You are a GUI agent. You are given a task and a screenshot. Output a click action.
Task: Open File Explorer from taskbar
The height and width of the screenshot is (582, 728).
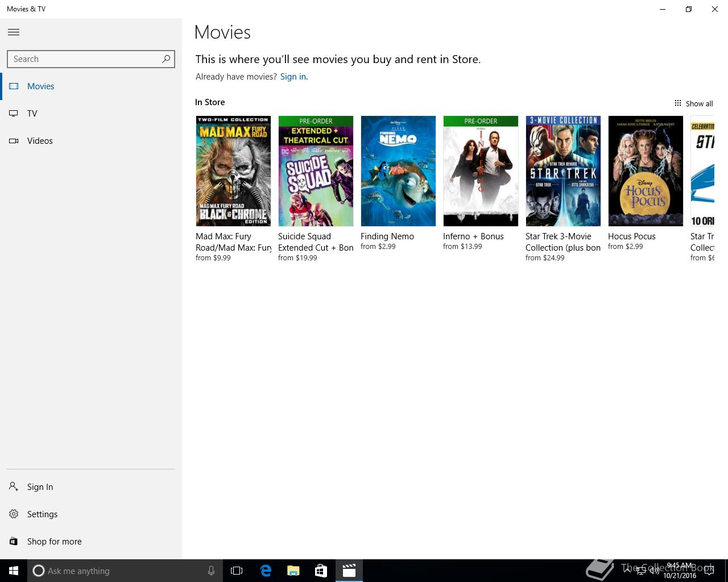293,571
